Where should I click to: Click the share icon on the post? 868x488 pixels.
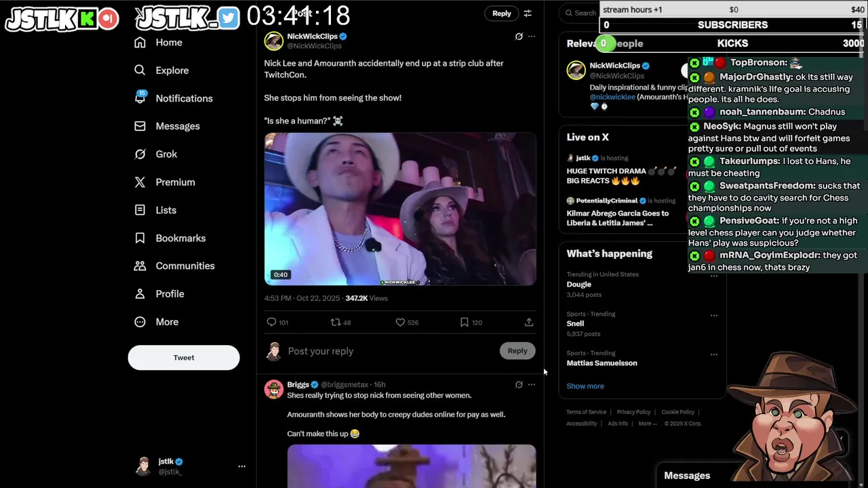(x=529, y=323)
